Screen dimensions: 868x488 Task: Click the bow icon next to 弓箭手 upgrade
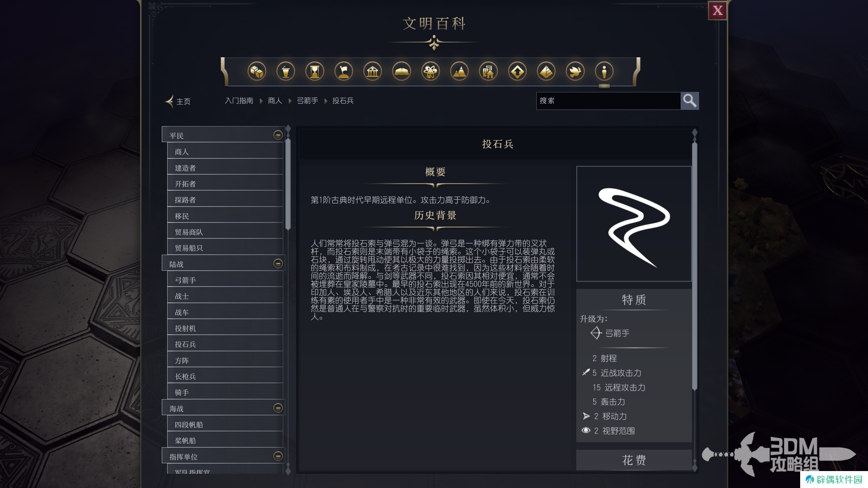[596, 333]
